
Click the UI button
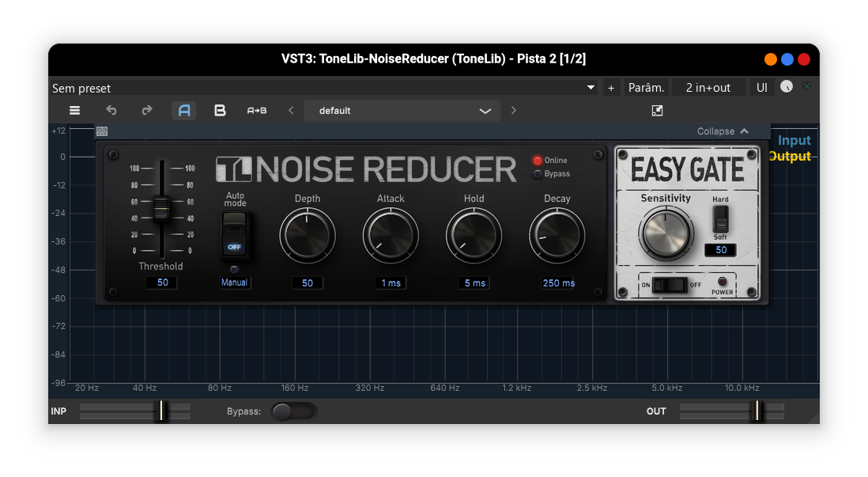[761, 87]
